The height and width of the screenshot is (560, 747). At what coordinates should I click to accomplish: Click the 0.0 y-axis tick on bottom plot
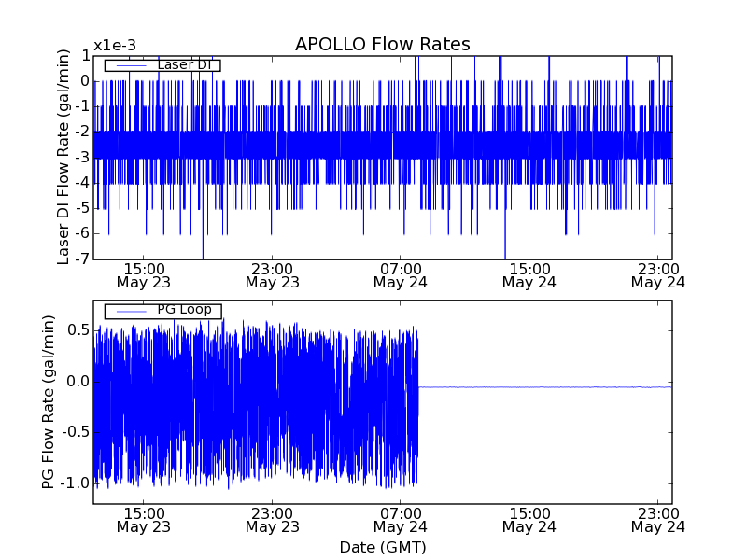[77, 382]
